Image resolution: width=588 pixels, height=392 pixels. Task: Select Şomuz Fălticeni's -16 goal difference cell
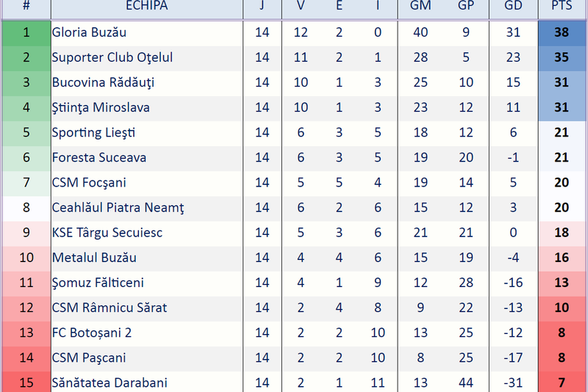pyautogui.click(x=513, y=283)
